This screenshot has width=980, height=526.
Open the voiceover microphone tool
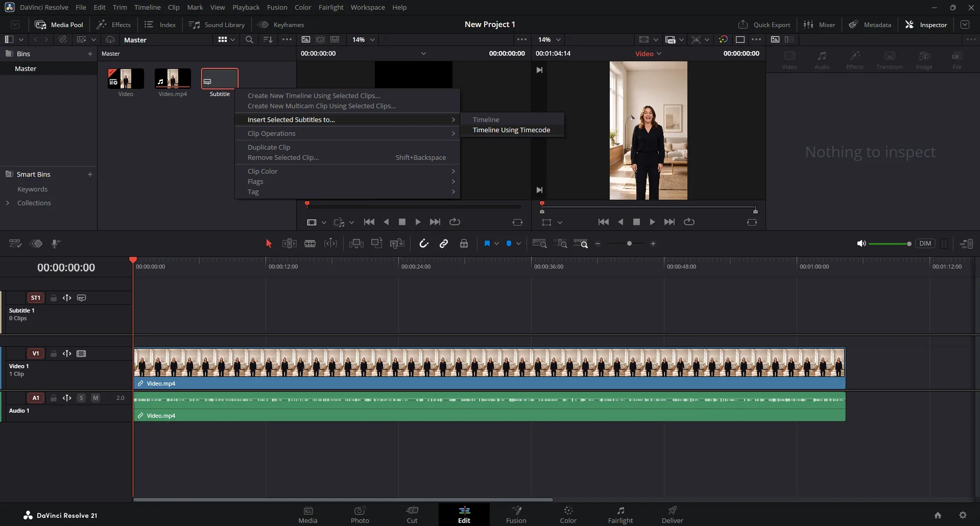click(56, 244)
